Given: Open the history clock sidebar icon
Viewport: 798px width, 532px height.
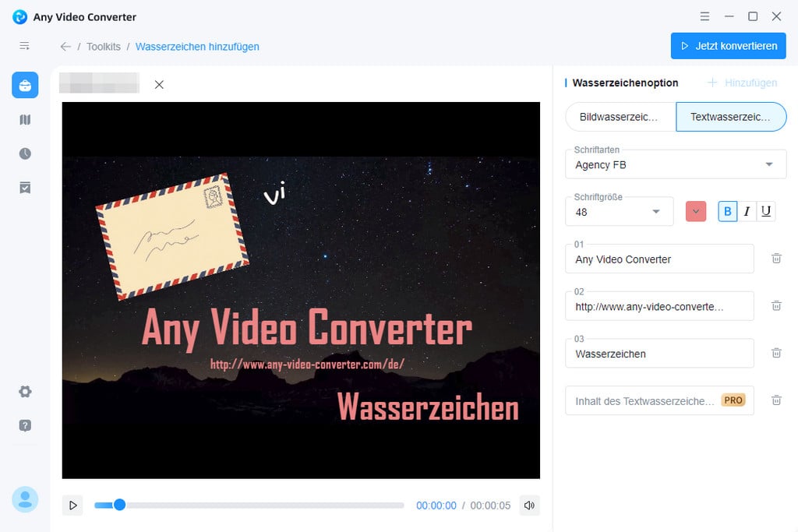Looking at the screenshot, I should tap(25, 153).
